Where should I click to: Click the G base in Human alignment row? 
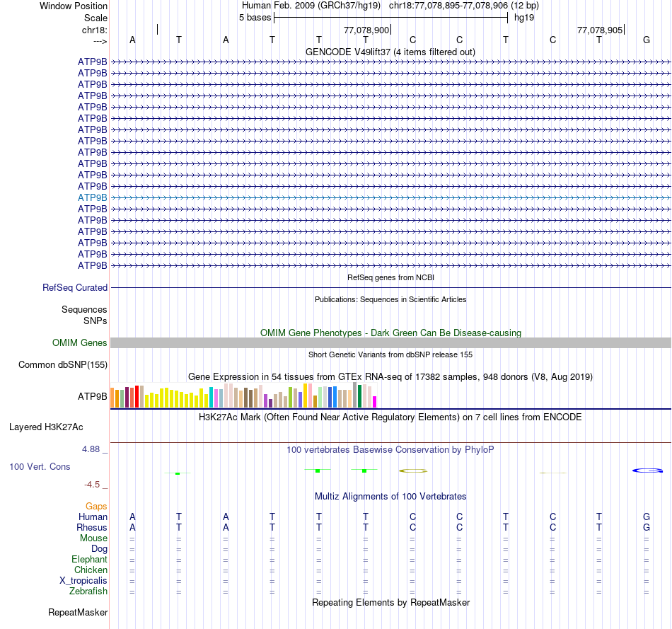coord(647,517)
